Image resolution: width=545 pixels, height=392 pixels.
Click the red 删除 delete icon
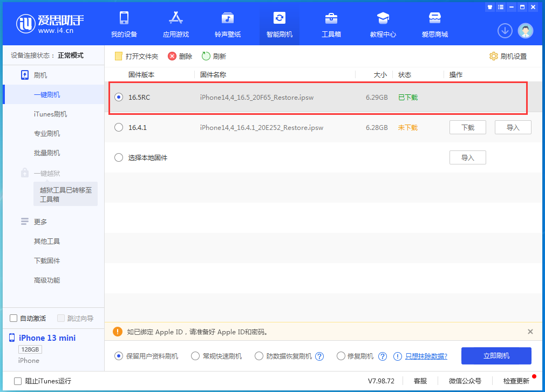[x=172, y=56]
